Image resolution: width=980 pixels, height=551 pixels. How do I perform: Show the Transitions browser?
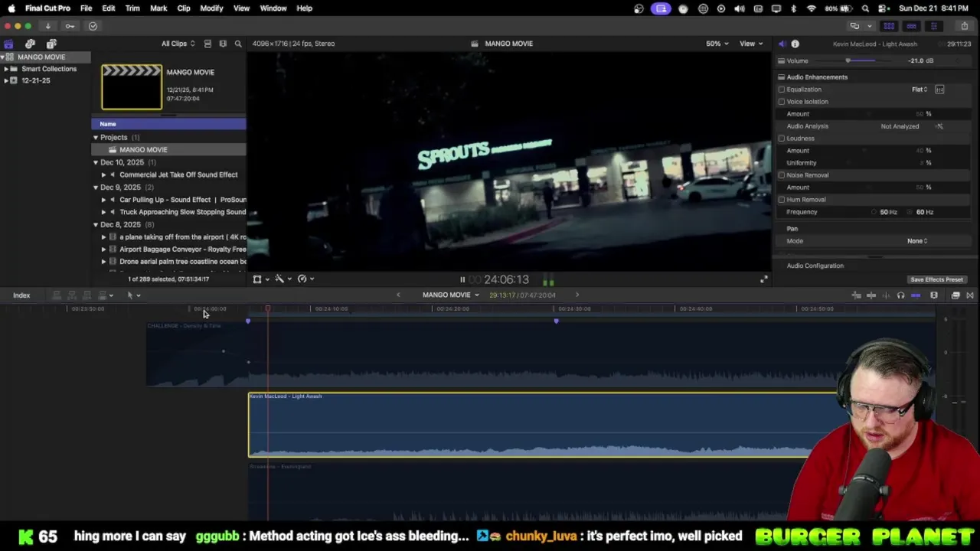pyautogui.click(x=970, y=295)
